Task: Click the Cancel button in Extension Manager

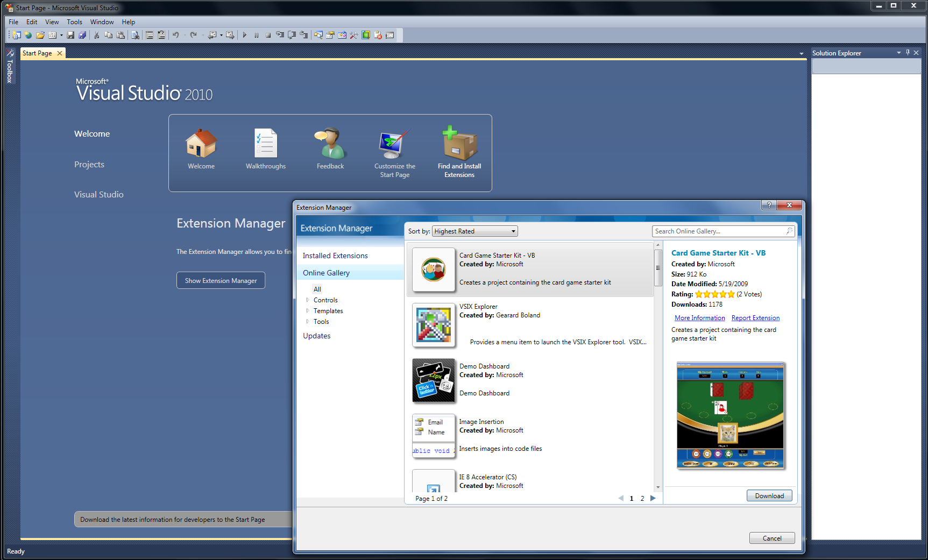Action: coord(772,538)
